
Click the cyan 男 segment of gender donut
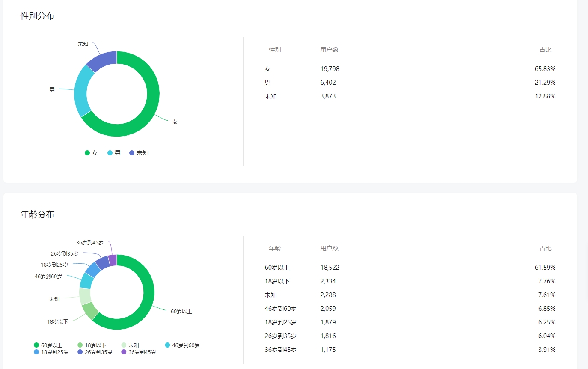[81, 90]
